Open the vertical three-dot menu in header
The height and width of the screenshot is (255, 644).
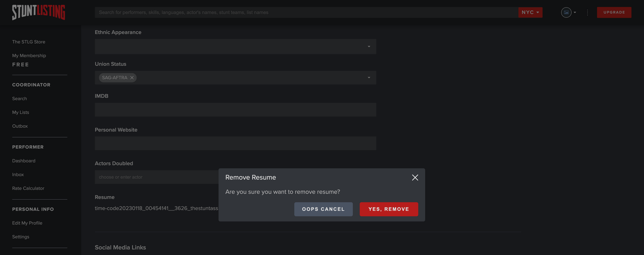(588, 12)
